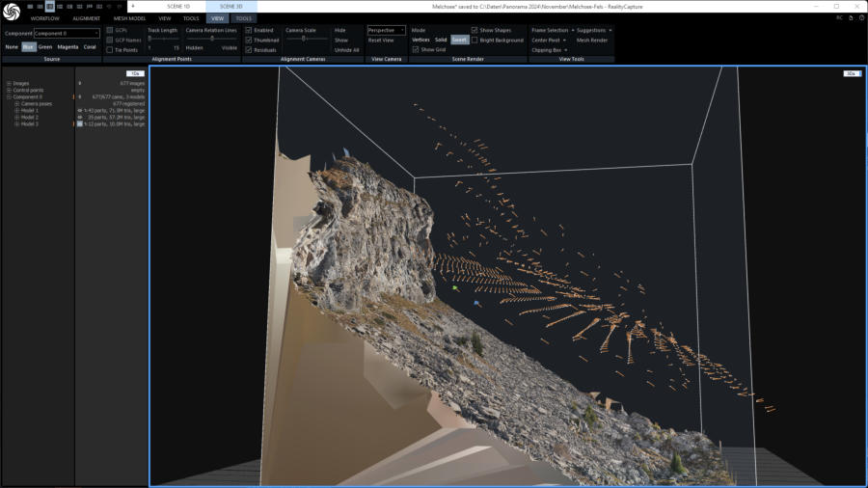Adjust the Camera Scale slider
868x488 pixels.
coord(303,39)
